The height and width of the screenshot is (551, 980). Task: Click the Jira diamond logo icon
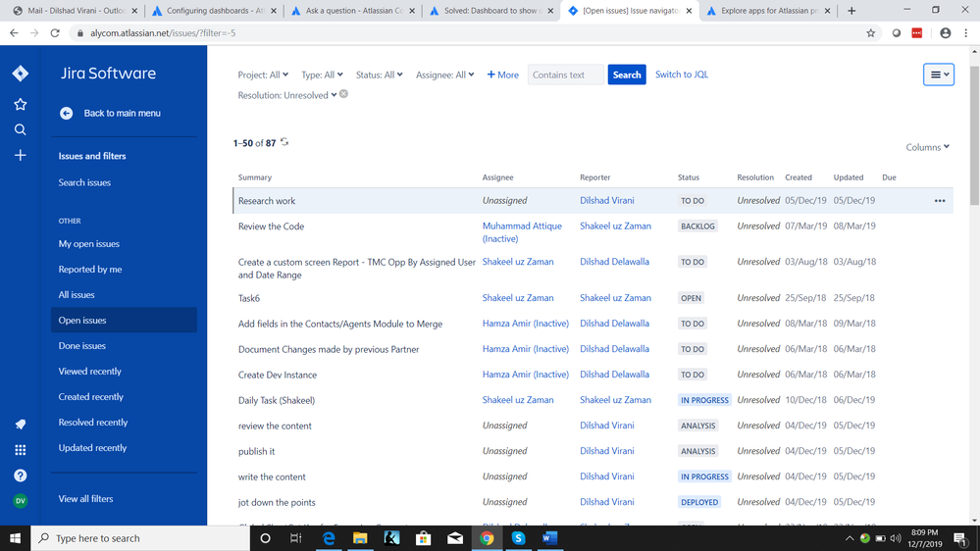20,74
